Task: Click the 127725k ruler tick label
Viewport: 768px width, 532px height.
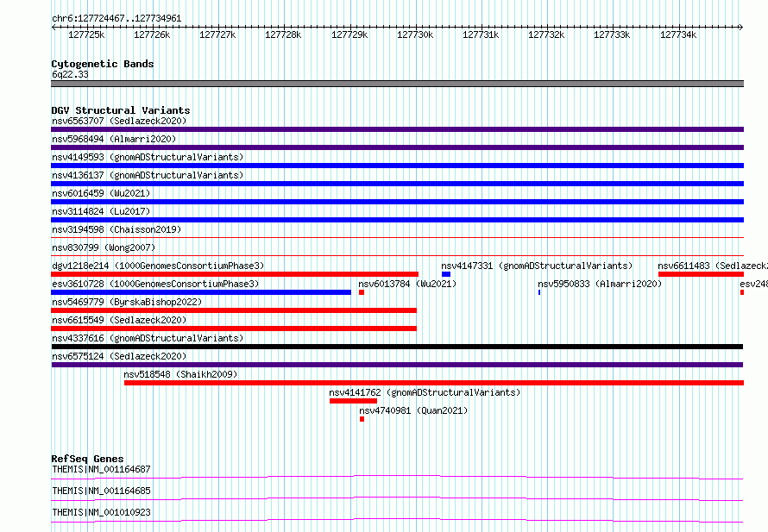Action: click(86, 34)
